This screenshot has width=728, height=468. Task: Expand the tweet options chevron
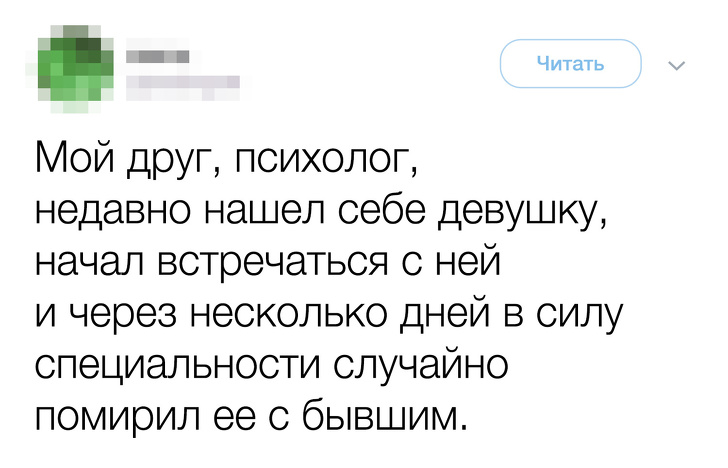point(676,67)
